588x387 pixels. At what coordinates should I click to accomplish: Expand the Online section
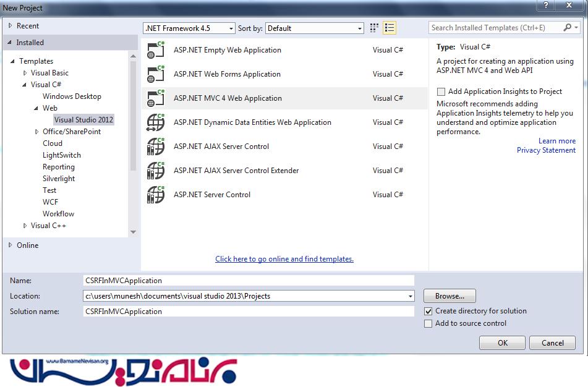(x=10, y=245)
